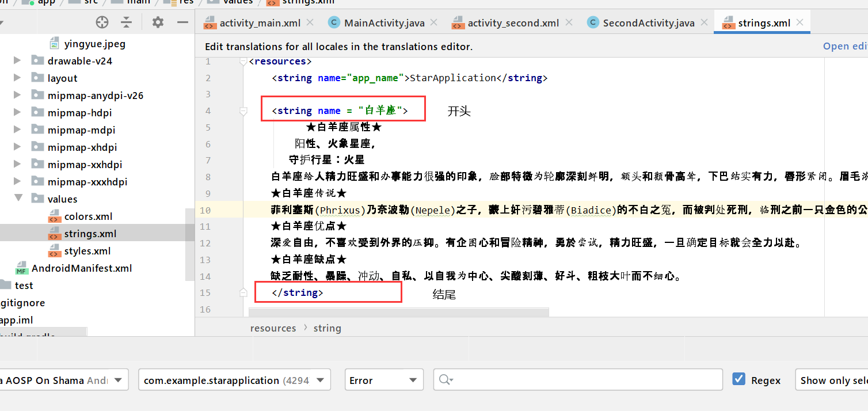Hide the Project tool window
This screenshot has height=411, width=868.
(182, 22)
